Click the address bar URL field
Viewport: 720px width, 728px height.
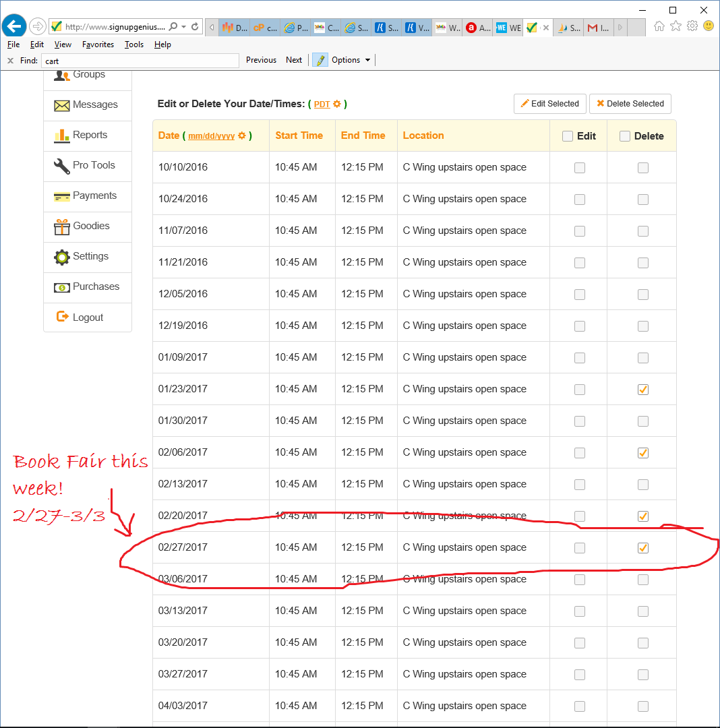(x=115, y=27)
